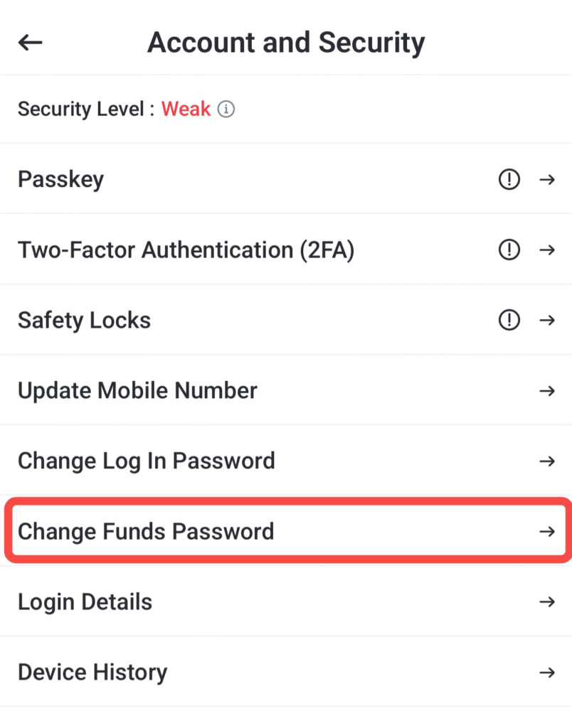Screen dimensions: 572x728
Task: Tap the Security Level info icon
Action: (226, 109)
